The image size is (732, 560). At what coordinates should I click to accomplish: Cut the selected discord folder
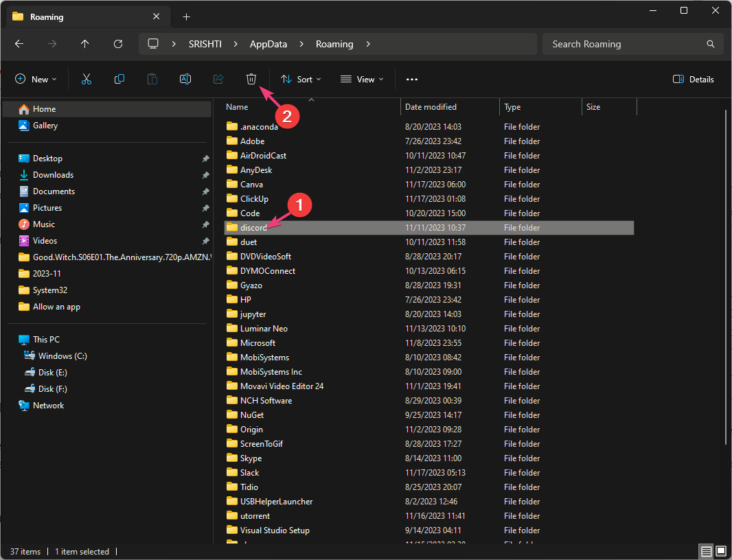(87, 79)
